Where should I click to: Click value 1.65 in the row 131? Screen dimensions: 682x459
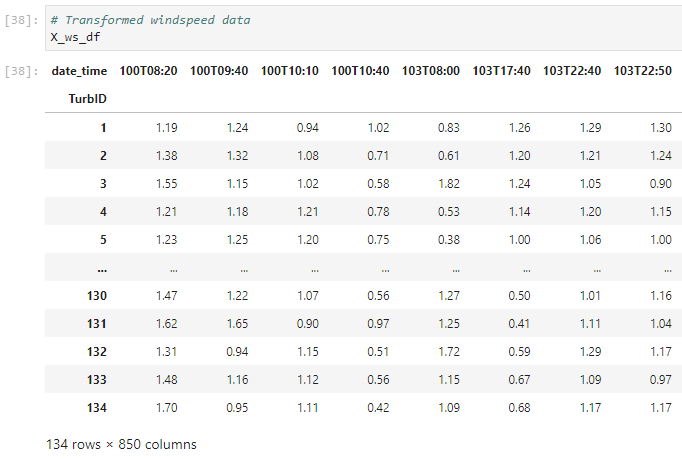[x=237, y=324]
